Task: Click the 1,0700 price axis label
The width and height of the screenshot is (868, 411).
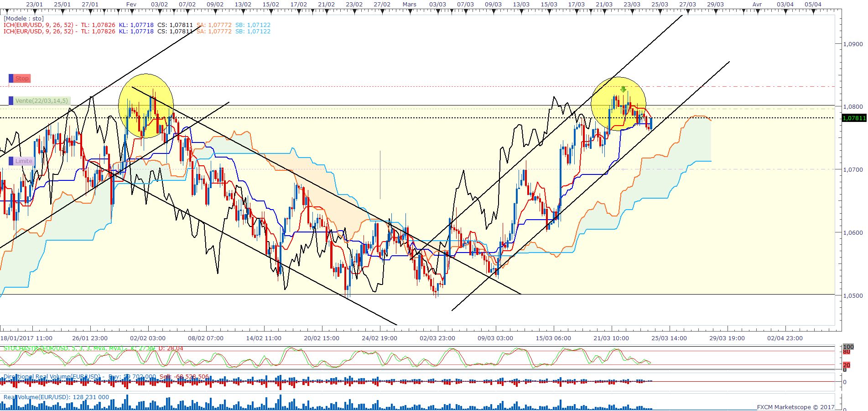Action: pos(853,170)
